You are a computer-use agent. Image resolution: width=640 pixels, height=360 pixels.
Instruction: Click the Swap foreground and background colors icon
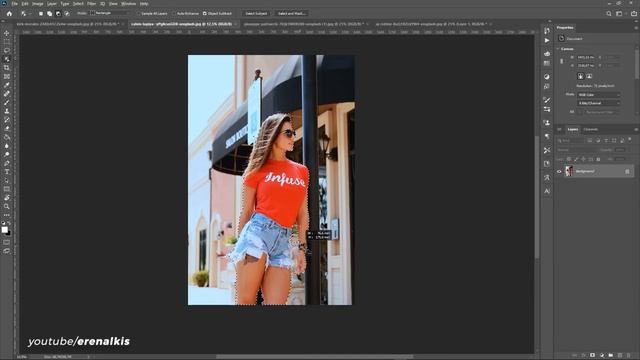pos(9,223)
